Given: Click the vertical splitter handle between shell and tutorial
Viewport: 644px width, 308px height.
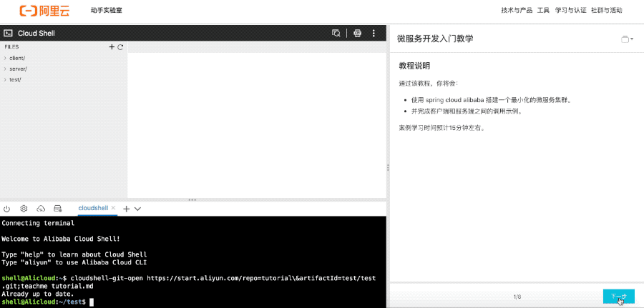Looking at the screenshot, I should tap(388, 167).
